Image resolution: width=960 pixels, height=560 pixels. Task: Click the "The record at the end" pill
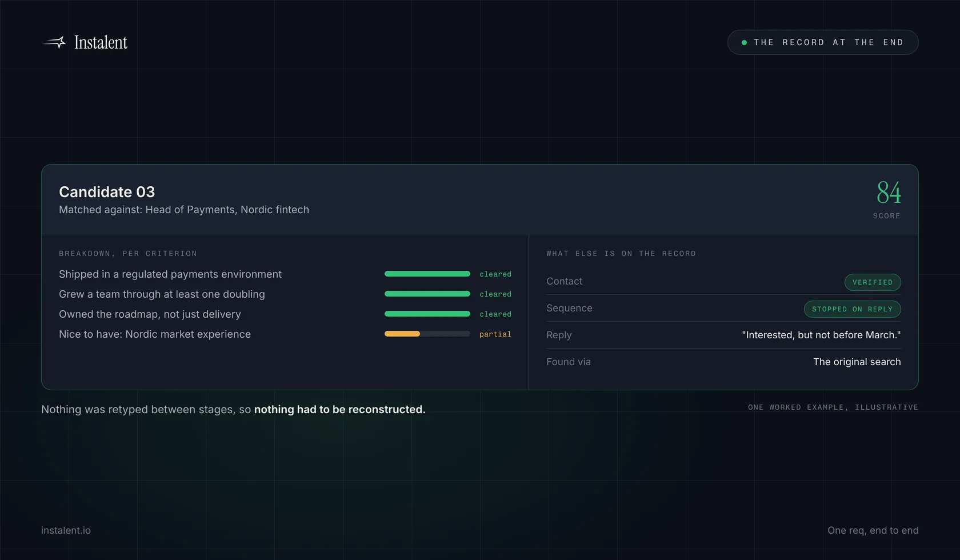[823, 42]
